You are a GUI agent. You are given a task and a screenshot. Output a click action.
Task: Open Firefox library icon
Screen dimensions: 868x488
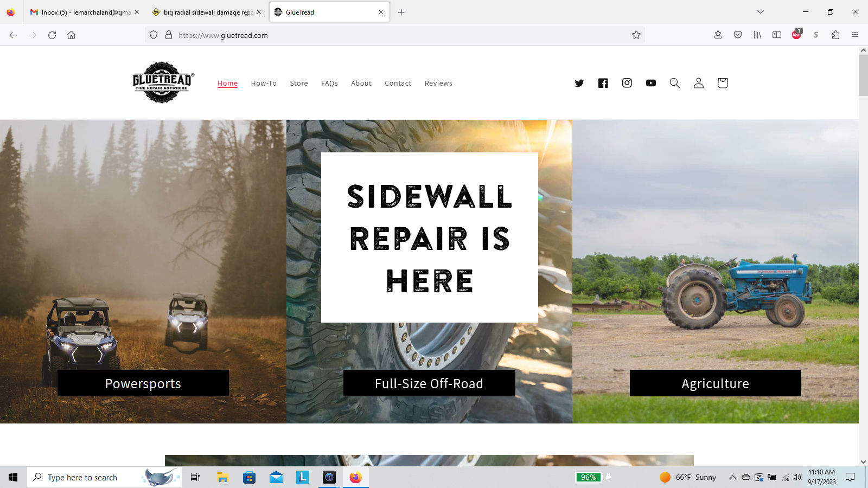pos(757,35)
